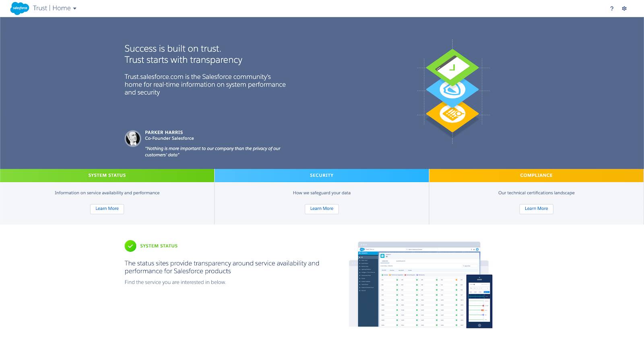Click 'Trust starts with transparency' heading line
Screen dimensions: 644x338
(183, 60)
